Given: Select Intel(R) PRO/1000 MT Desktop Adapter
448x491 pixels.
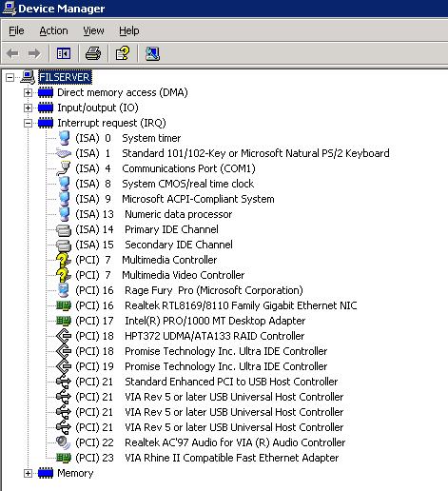Looking at the screenshot, I should point(190,321).
